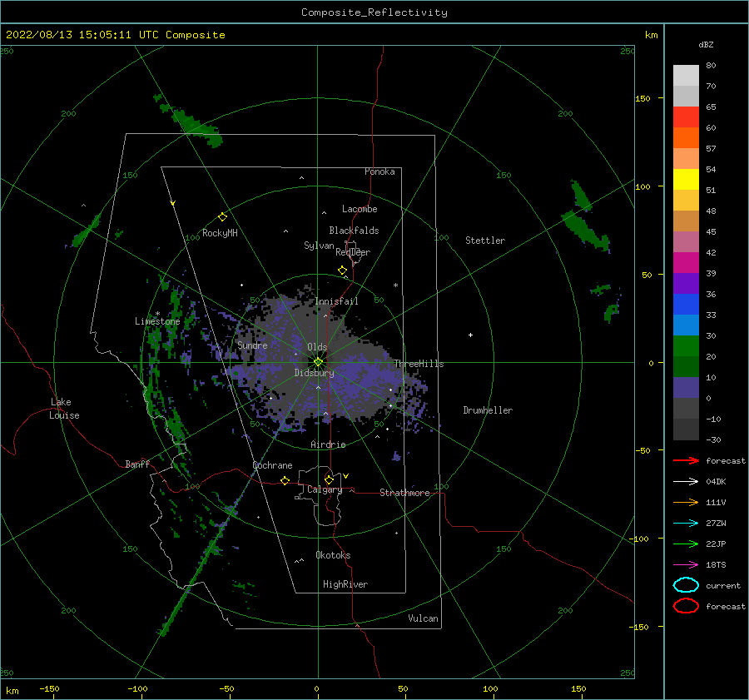Viewport: 749px width, 700px height.
Task: Click the yellow diamond marker beside RockyMH
Action: point(222,217)
